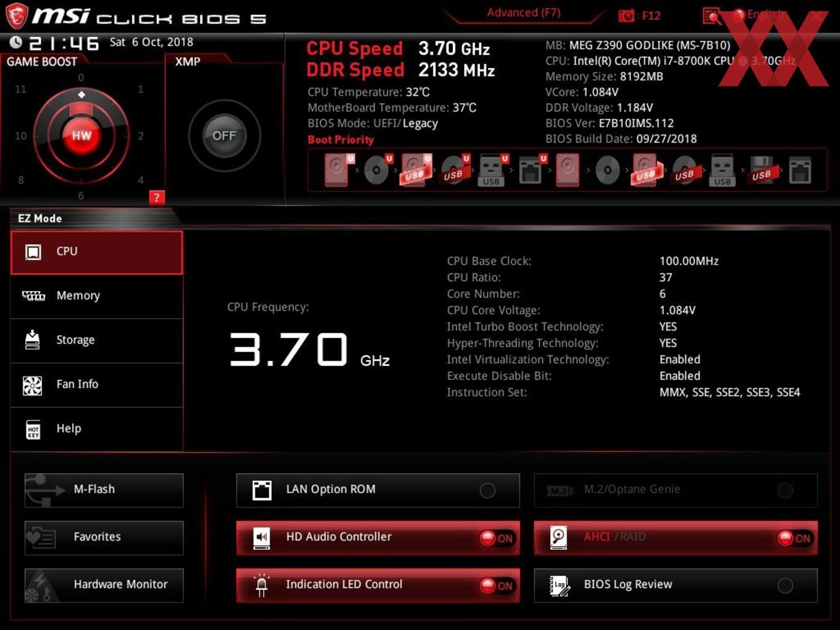This screenshot has width=840, height=630.
Task: Open the Favorites menu
Action: pos(104,537)
